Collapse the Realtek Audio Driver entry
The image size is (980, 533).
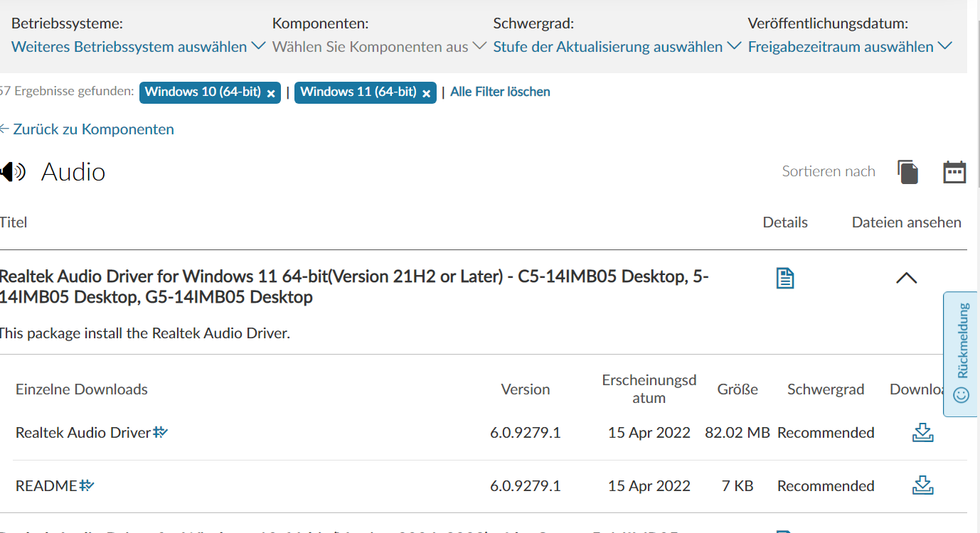[x=905, y=278]
